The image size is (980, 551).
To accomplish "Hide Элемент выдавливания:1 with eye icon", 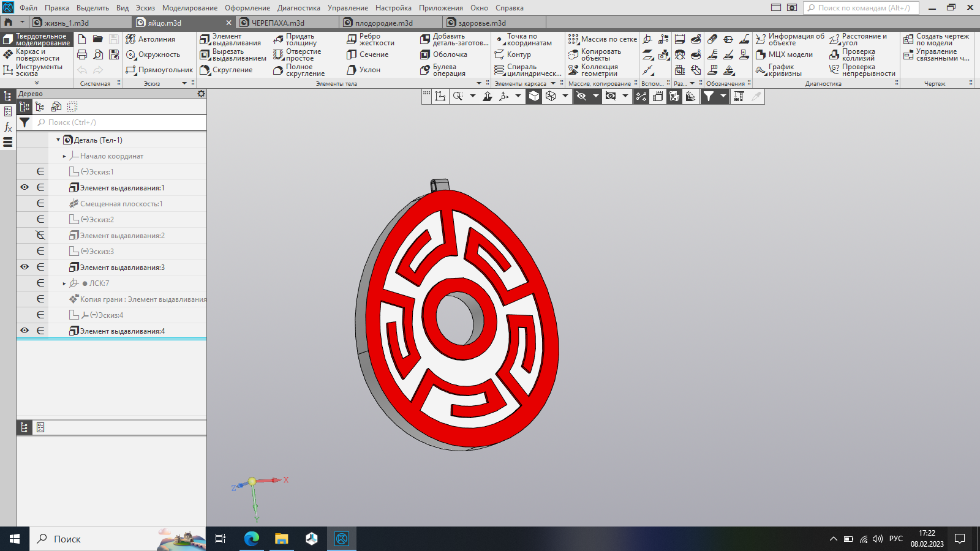I will tap(24, 187).
